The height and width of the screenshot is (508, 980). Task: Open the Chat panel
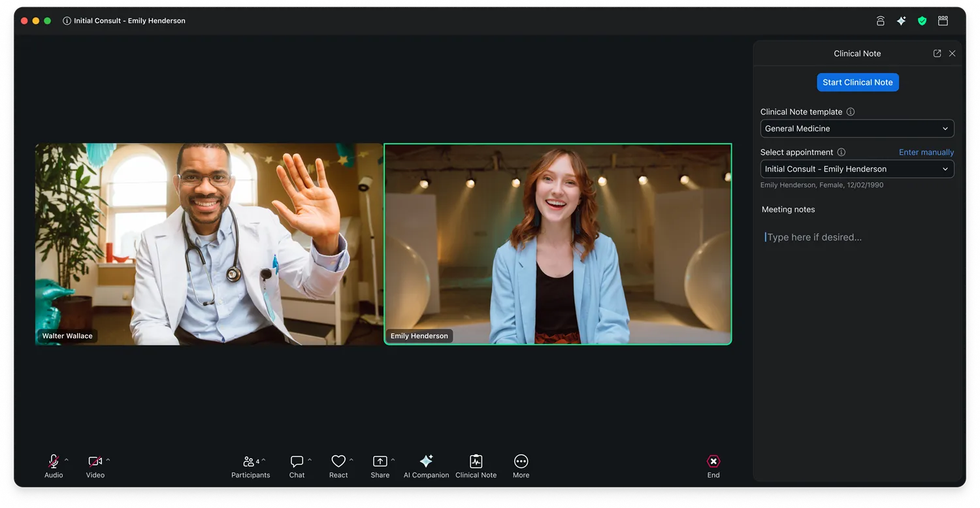tap(297, 462)
